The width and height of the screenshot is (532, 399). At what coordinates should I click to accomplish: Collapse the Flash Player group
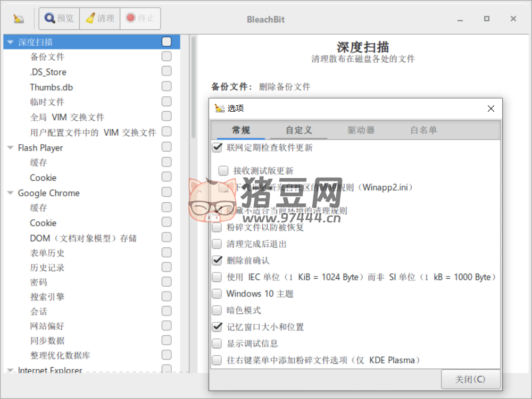click(x=10, y=148)
